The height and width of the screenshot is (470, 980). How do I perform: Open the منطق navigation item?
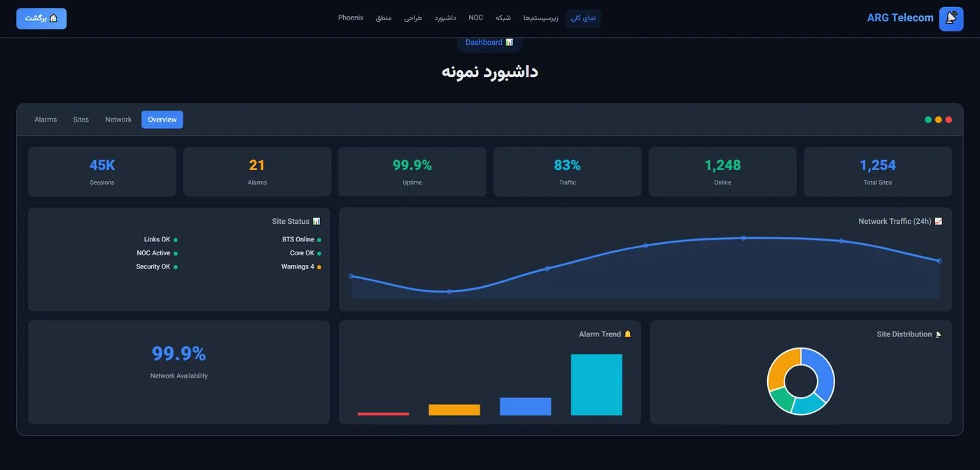pyautogui.click(x=384, y=18)
